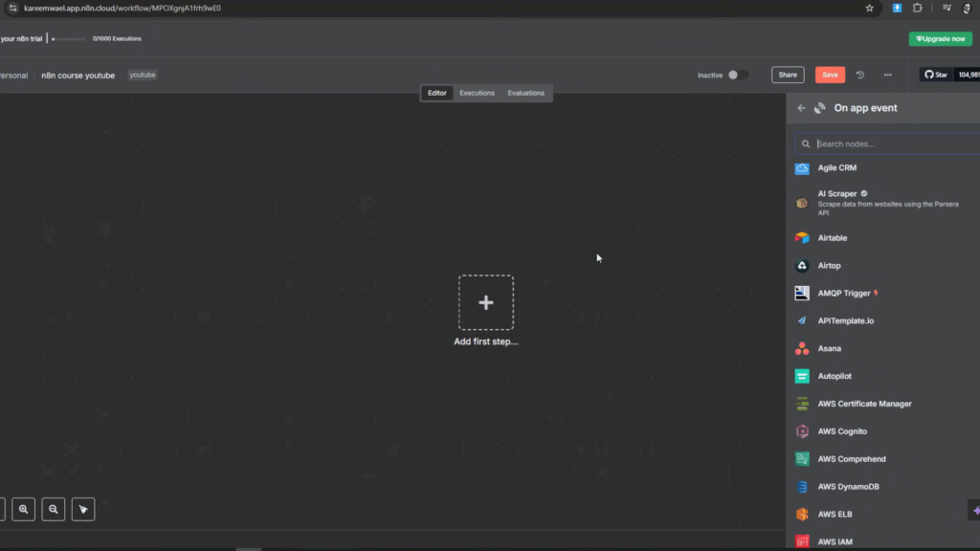This screenshot has height=551, width=980.
Task: Select AWS DynamoDB label in the list
Action: [x=848, y=487]
